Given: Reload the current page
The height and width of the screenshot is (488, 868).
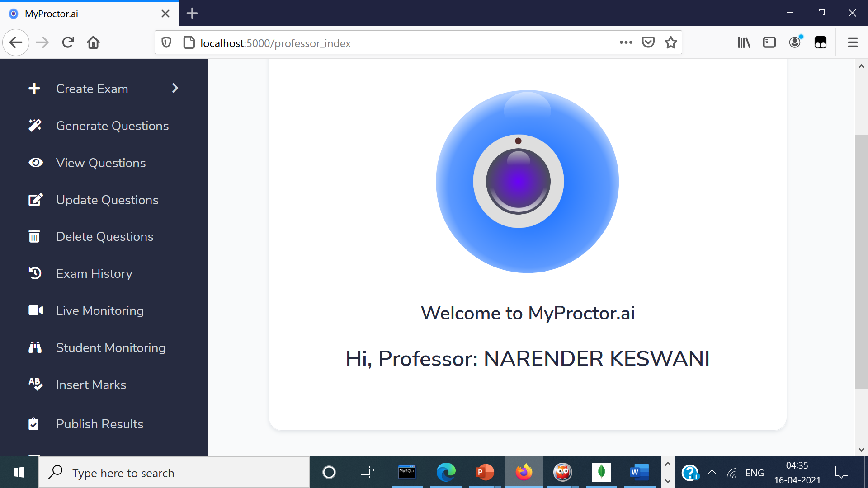Looking at the screenshot, I should tap(68, 42).
